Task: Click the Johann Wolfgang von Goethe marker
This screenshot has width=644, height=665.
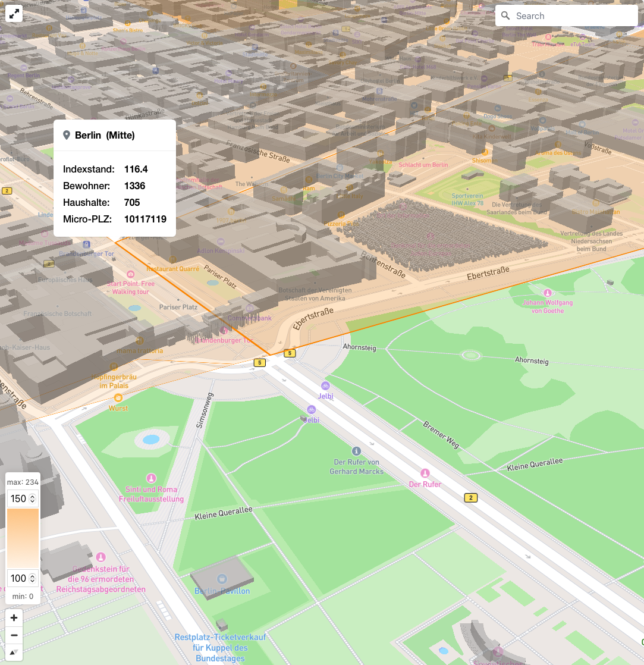Action: [548, 293]
